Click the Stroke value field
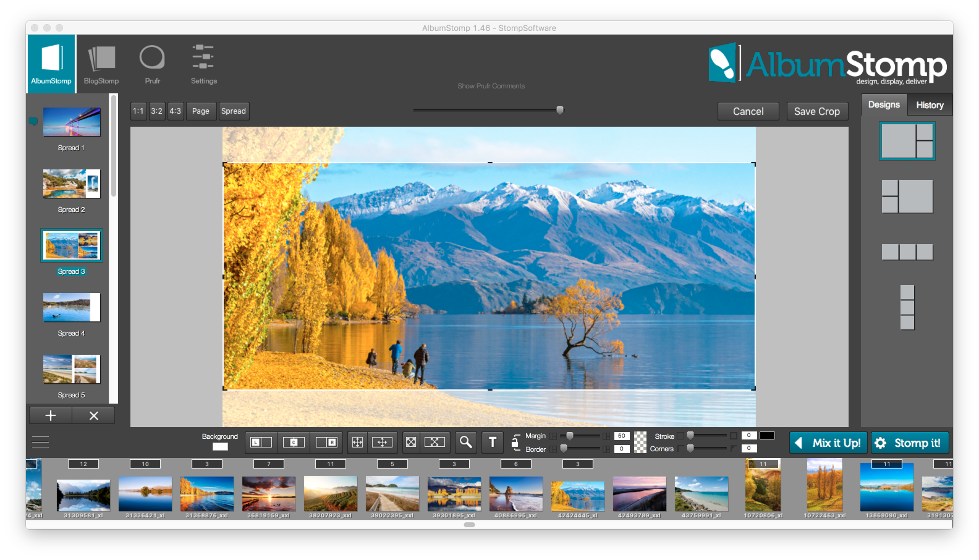The image size is (979, 560). [x=748, y=436]
